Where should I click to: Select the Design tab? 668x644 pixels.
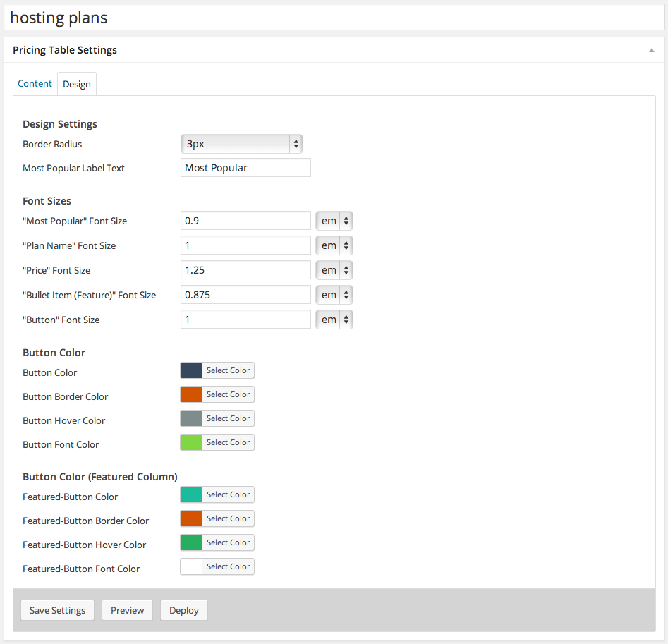coord(76,84)
